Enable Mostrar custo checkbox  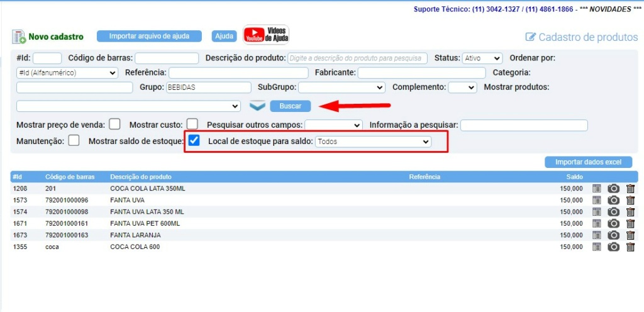coord(192,124)
